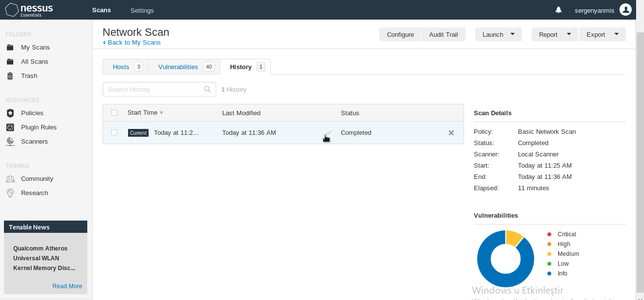
Task: Click the Plugin Rules icon
Action: tap(10, 127)
